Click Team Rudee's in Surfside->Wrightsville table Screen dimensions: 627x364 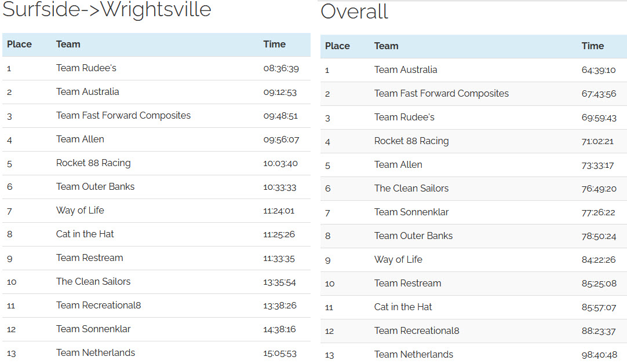(x=86, y=68)
